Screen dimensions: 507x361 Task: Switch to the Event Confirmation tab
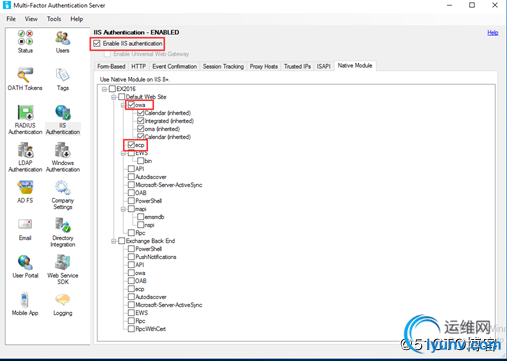pyautogui.click(x=174, y=66)
